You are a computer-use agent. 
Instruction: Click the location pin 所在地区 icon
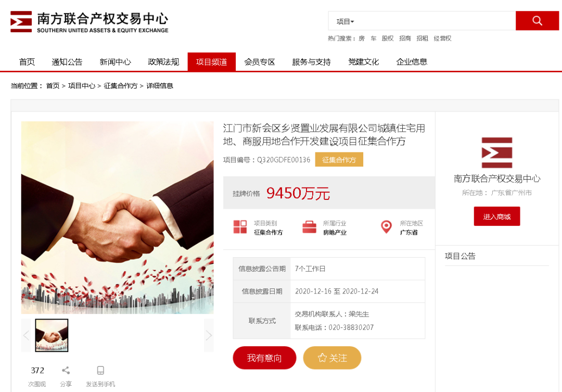click(386, 227)
